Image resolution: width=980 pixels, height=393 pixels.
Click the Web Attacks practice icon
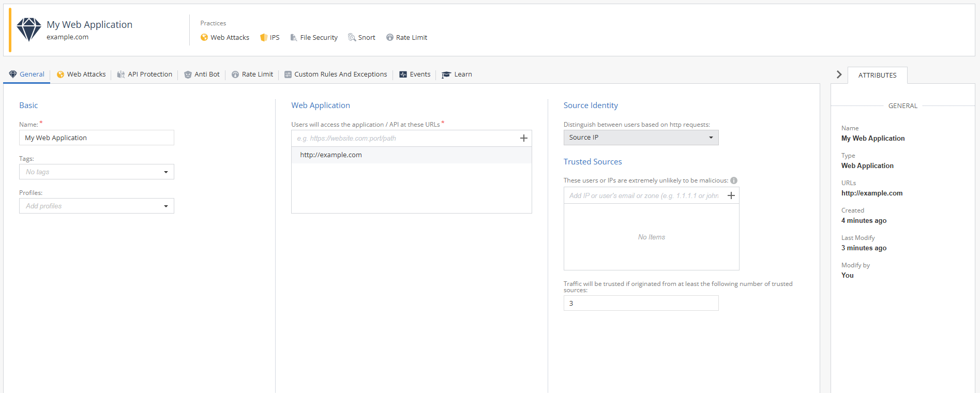pyautogui.click(x=204, y=38)
